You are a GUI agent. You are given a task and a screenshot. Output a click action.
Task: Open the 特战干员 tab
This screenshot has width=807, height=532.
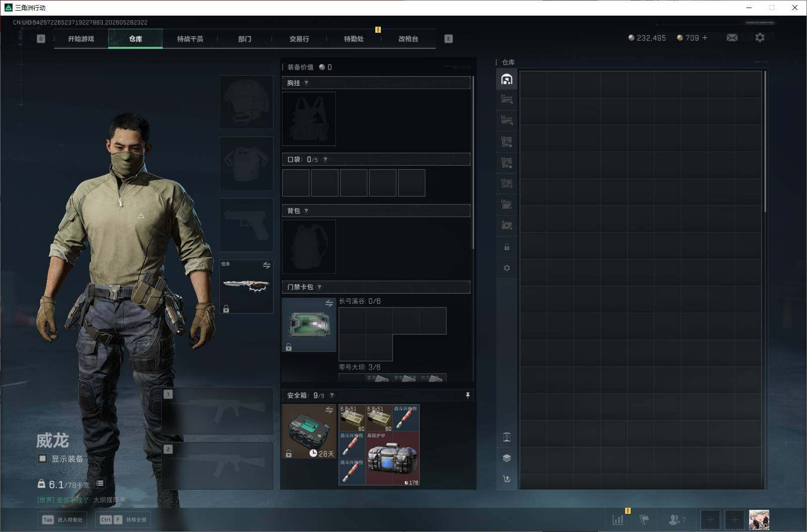coord(190,39)
